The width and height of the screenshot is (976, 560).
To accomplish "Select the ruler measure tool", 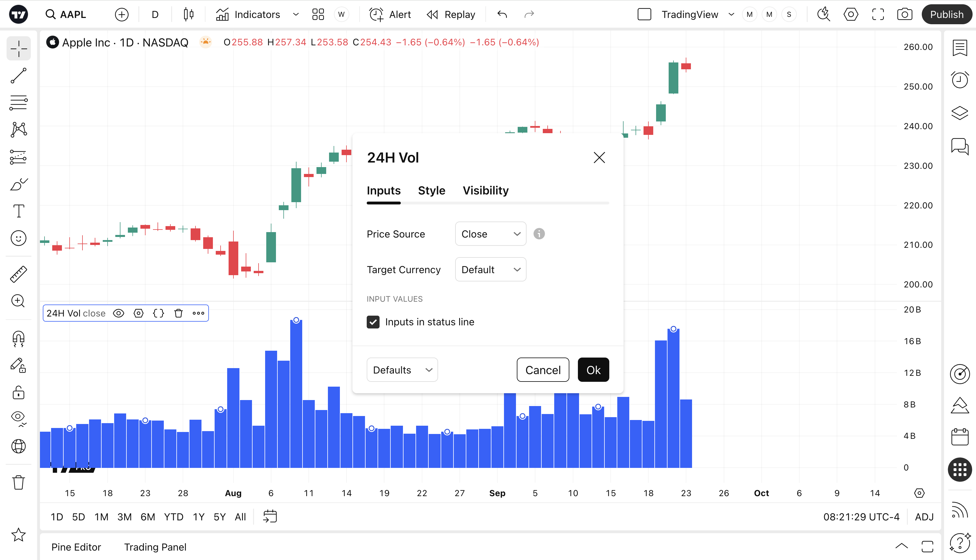I will pyautogui.click(x=19, y=274).
